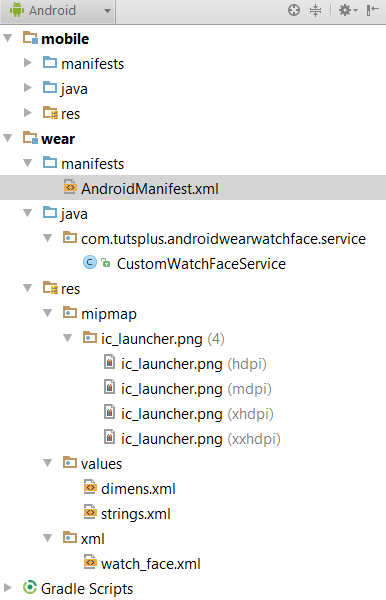Screen dimensions: 386x600
Task: Click the CustomWatchFaceService class icon
Action: (90, 262)
